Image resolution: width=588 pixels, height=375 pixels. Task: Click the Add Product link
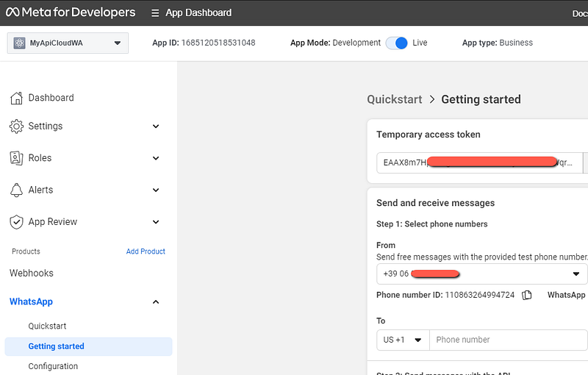(x=146, y=251)
